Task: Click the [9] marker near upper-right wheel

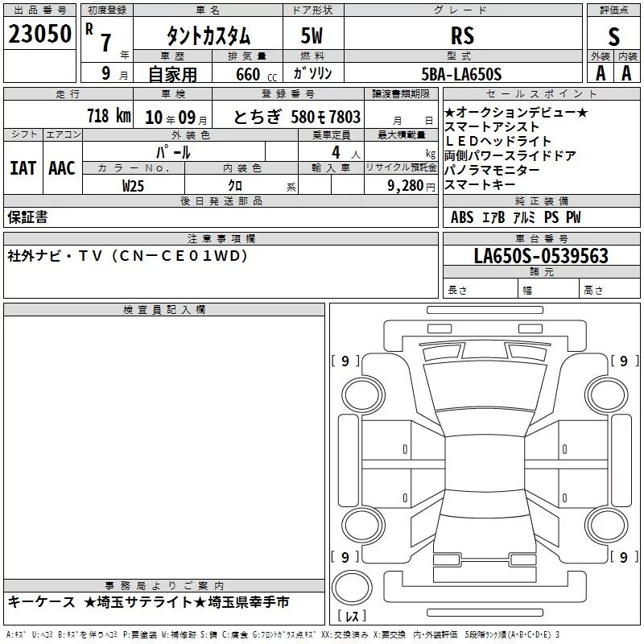Action: pos(625,361)
